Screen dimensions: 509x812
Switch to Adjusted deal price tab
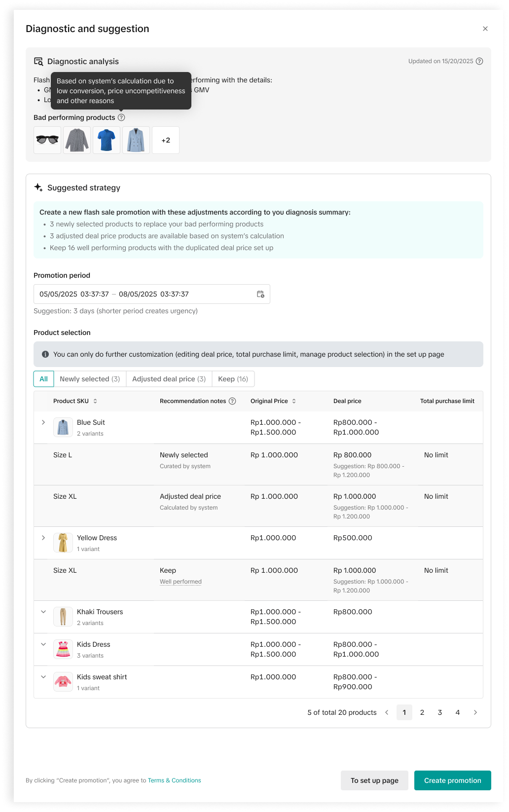(x=169, y=379)
